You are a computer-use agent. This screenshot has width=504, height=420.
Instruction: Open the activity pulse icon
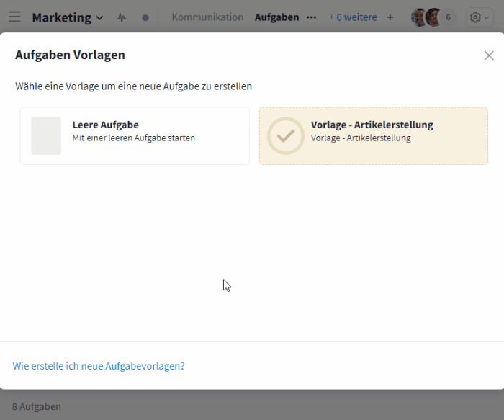click(x=122, y=17)
